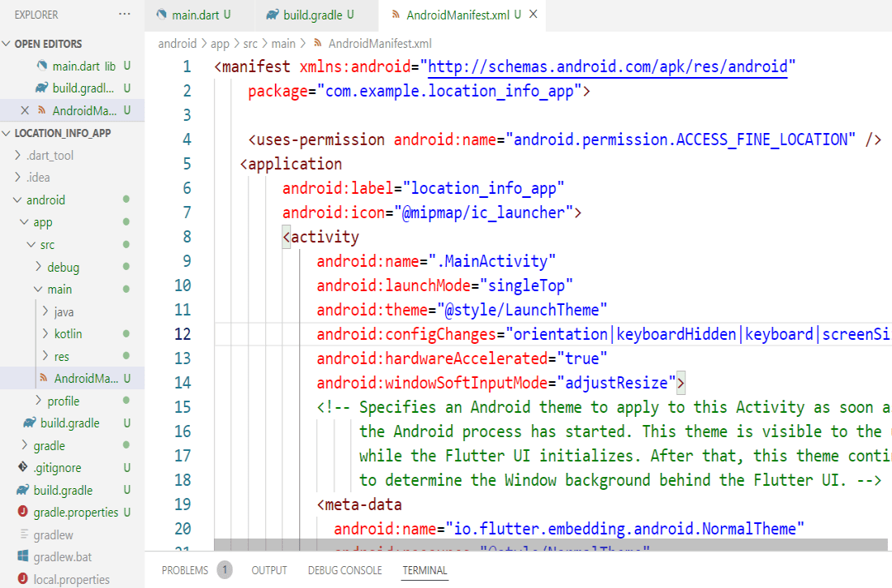Click line number 12 in the gutter

click(x=182, y=333)
